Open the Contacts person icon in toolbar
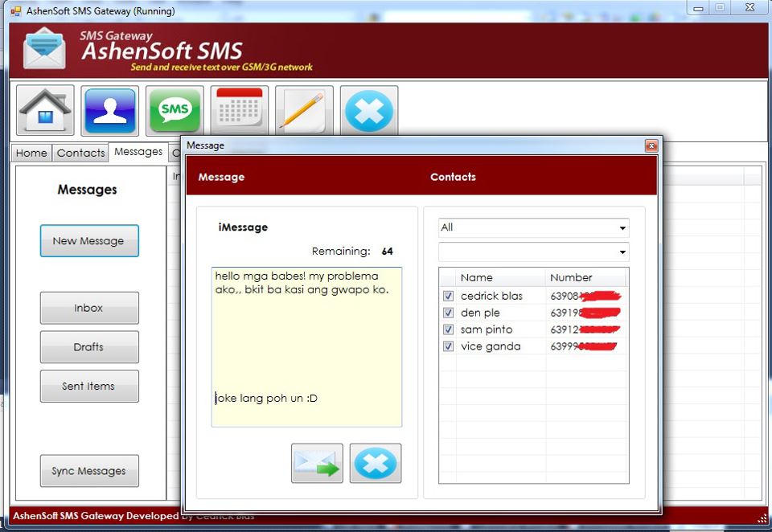Image resolution: width=772 pixels, height=532 pixels. point(110,110)
